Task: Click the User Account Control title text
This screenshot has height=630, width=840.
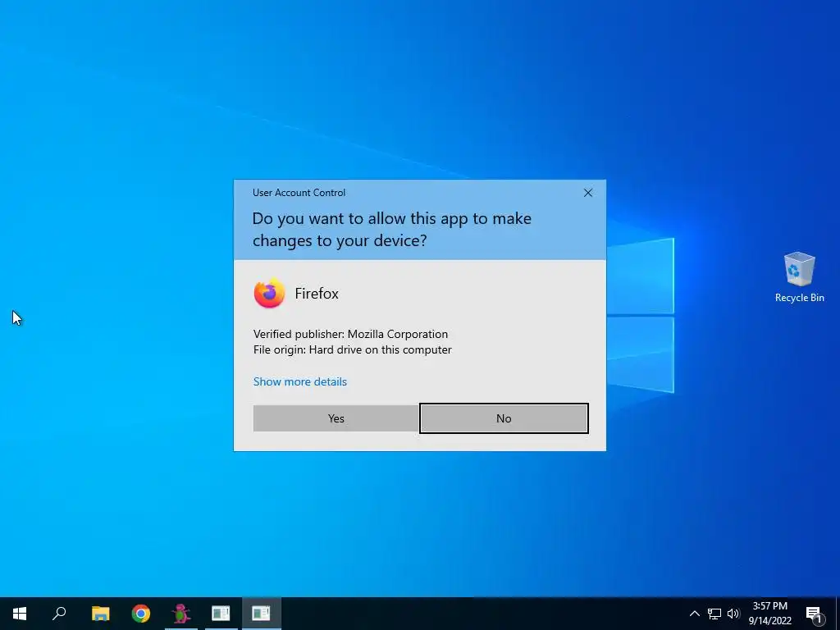Action: [299, 193]
